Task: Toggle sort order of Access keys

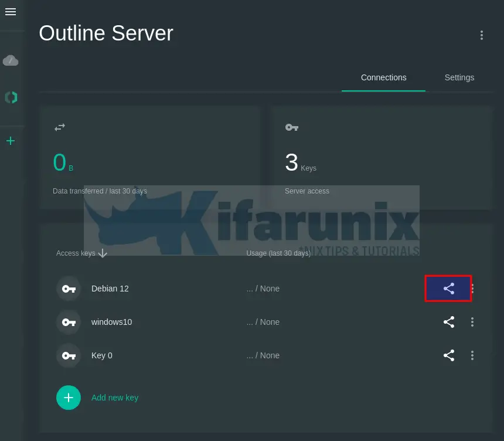Action: (103, 253)
